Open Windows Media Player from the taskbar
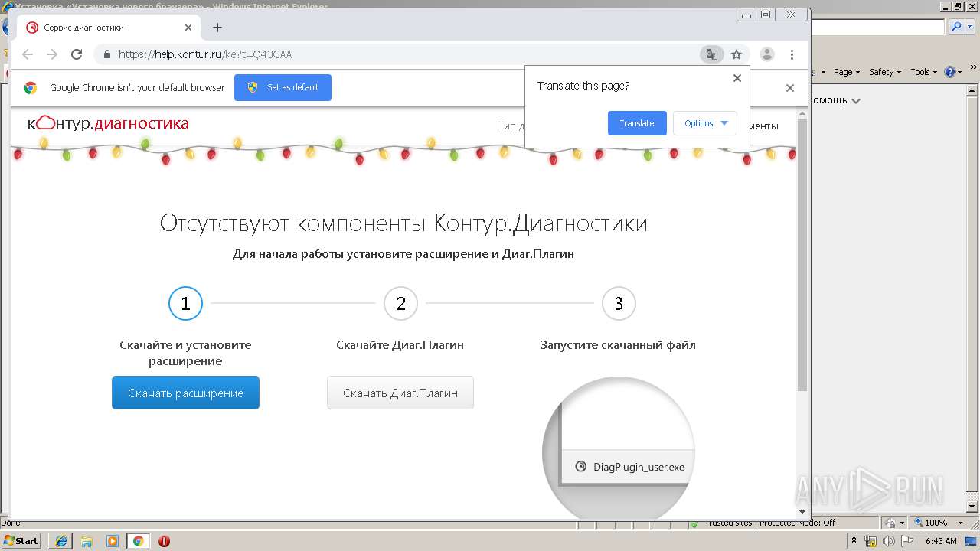Screen dimensions: 980x551 click(113, 541)
